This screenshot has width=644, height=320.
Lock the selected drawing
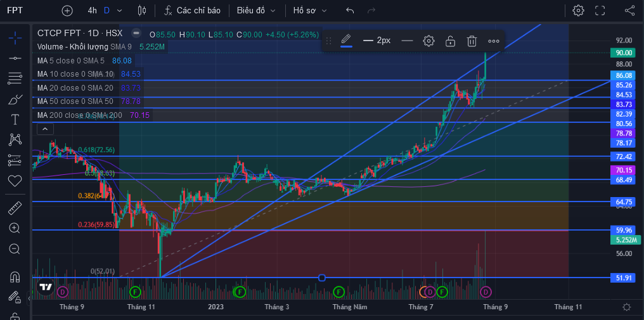tap(451, 41)
